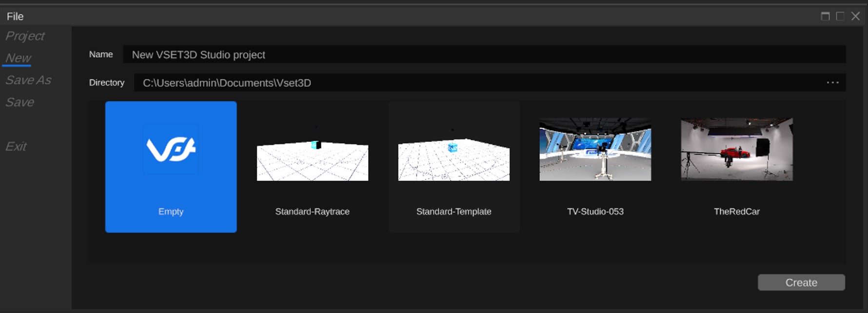Image resolution: width=868 pixels, height=313 pixels.
Task: Open the File menu title
Action: pos(15,16)
